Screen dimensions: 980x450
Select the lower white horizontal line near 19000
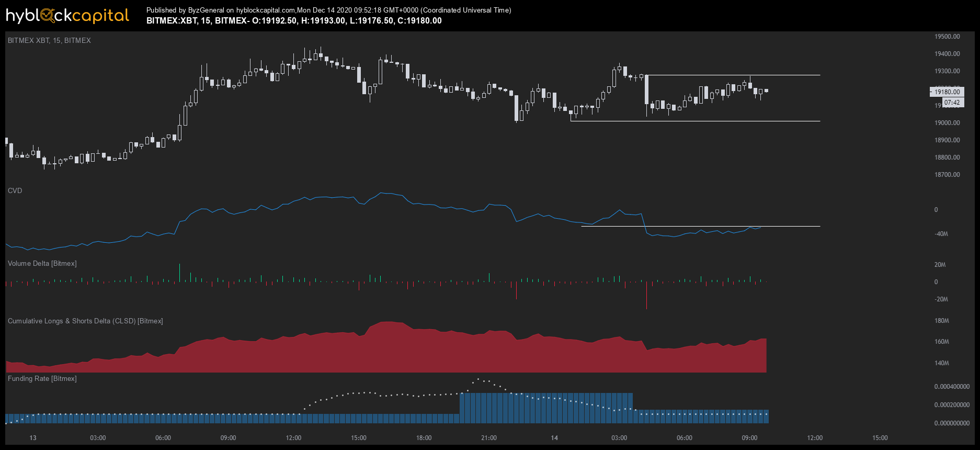[696, 121]
